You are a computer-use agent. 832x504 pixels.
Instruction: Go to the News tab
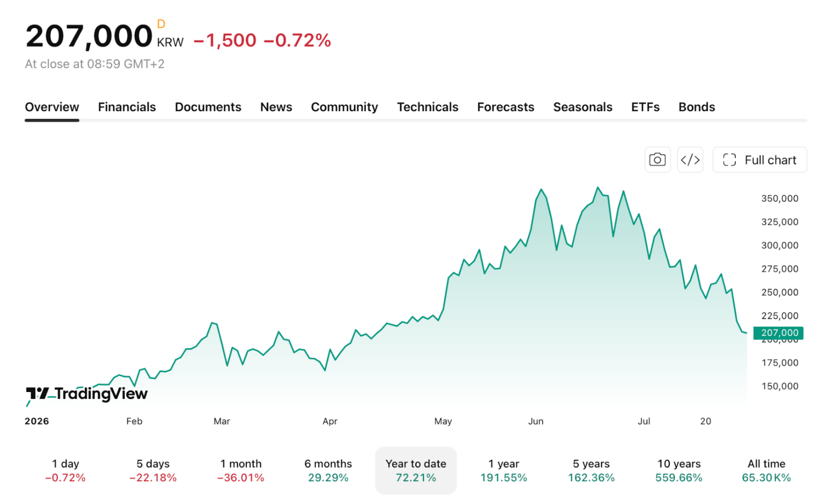coord(276,107)
